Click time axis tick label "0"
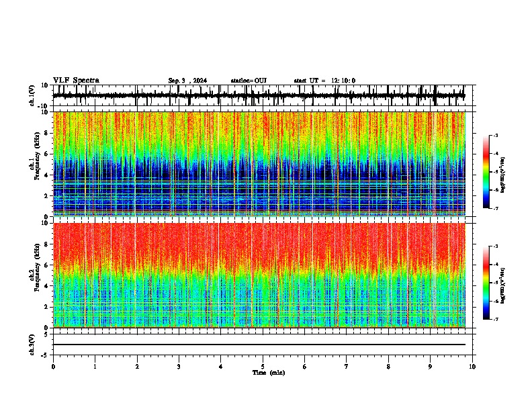 53,367
